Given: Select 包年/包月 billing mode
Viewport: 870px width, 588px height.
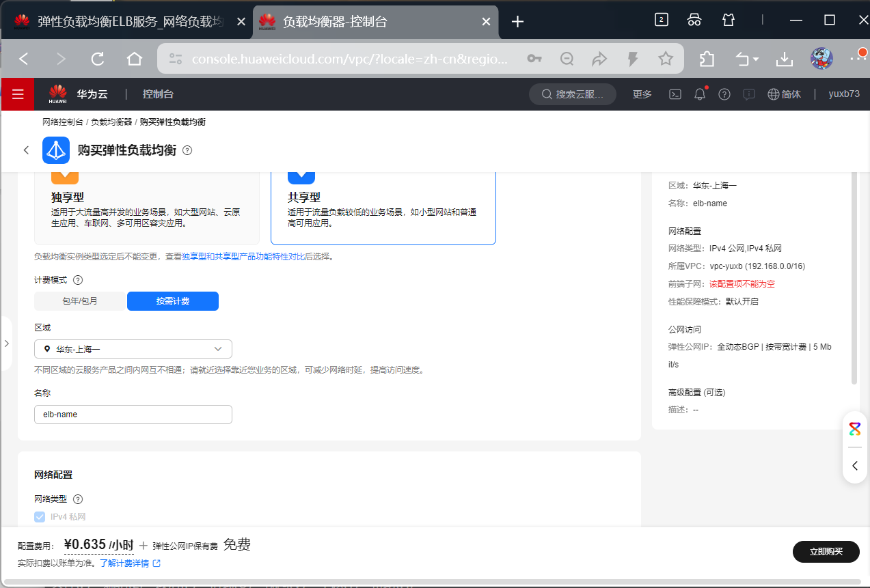Looking at the screenshot, I should click(80, 301).
